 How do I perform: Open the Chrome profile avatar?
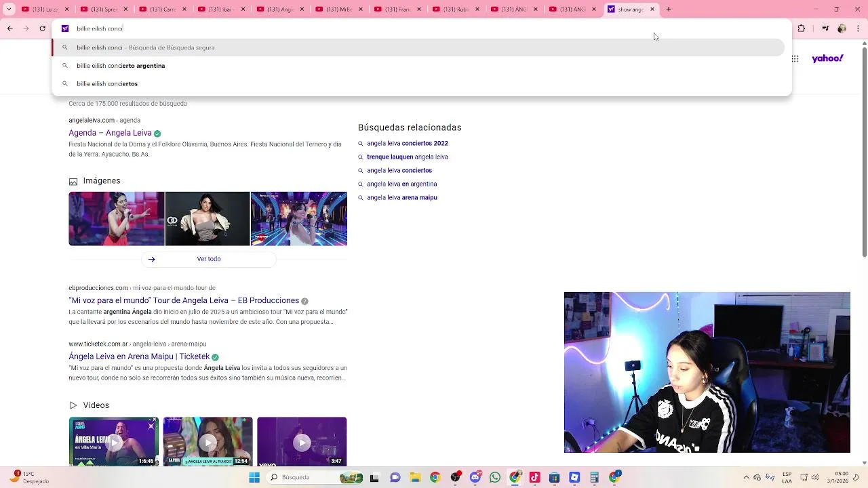pos(842,28)
